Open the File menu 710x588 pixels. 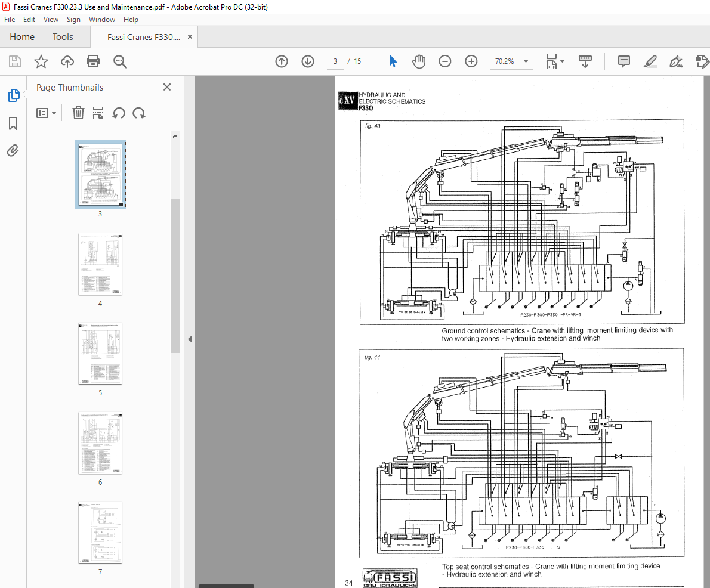[x=10, y=20]
